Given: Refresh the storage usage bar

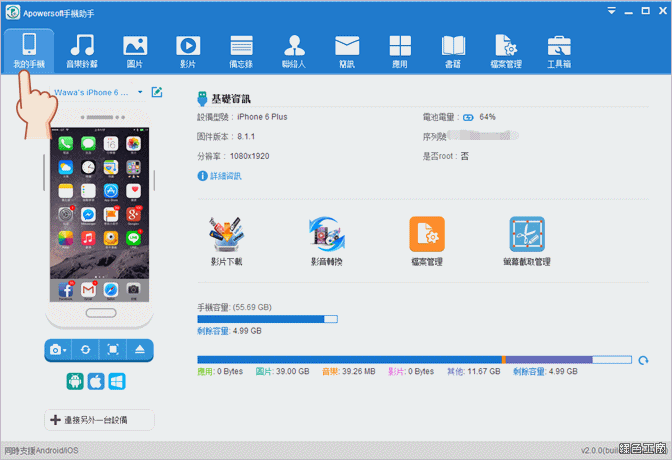Looking at the screenshot, I should 643,361.
